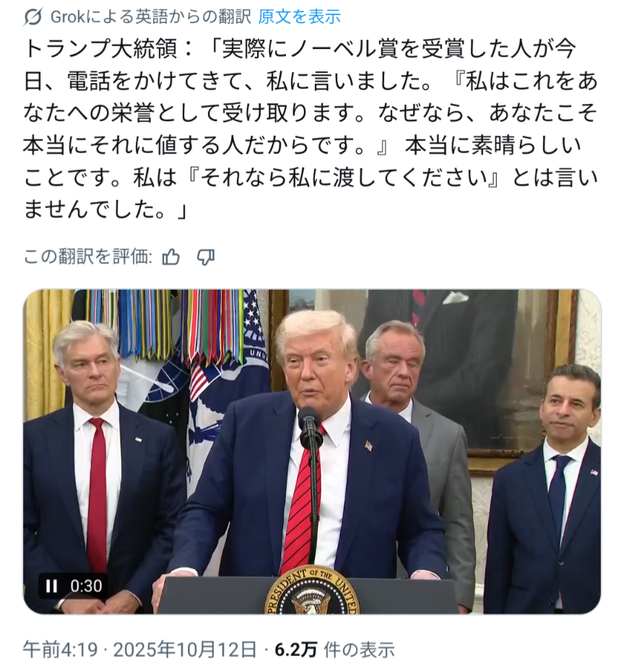Click the 2025年10月12日 date
Viewport: 624px width, 672px height.
tap(185, 650)
